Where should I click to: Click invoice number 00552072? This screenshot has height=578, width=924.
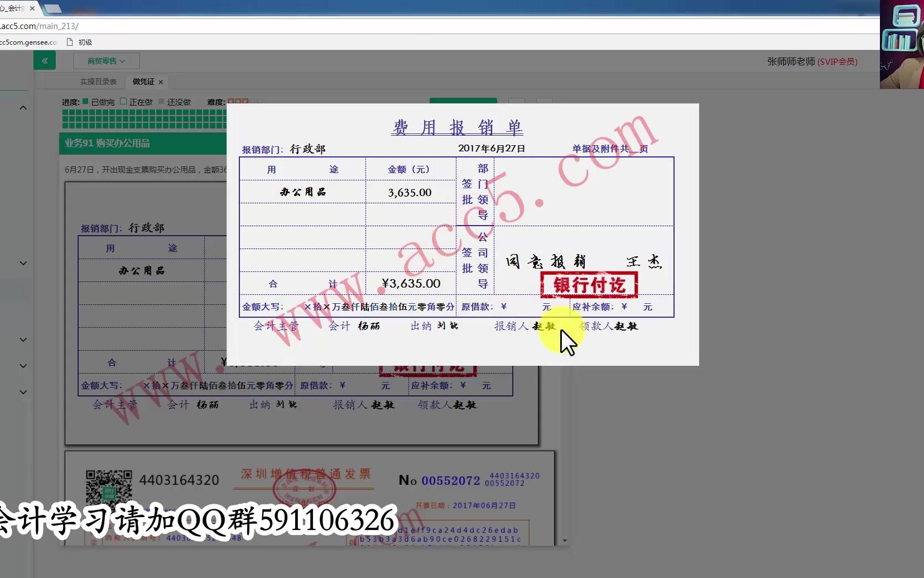[451, 481]
